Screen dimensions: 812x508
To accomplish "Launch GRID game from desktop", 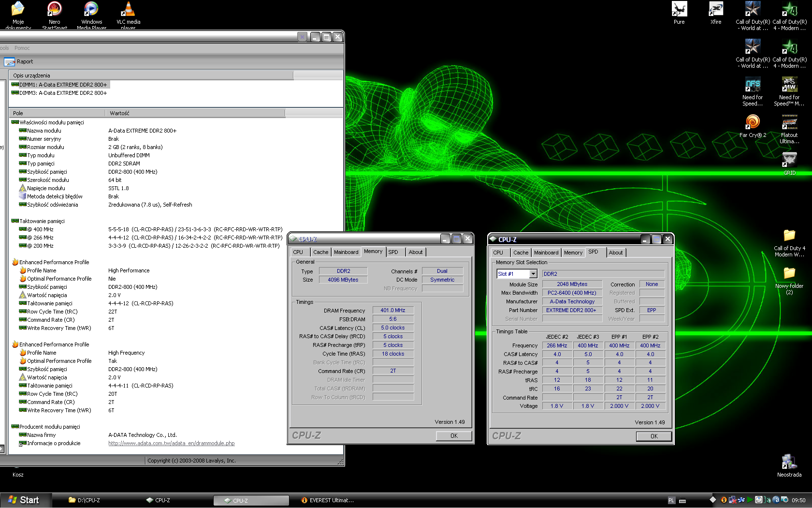I will (789, 164).
